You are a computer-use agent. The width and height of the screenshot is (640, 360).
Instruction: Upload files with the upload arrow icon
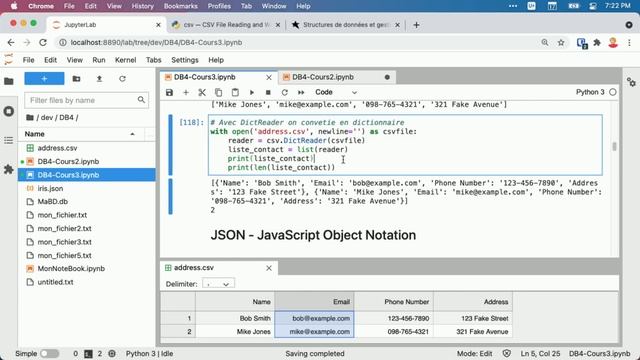point(99,78)
